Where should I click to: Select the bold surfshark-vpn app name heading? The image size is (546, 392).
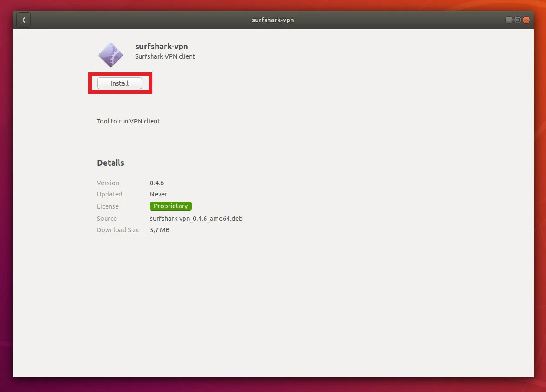coord(161,47)
